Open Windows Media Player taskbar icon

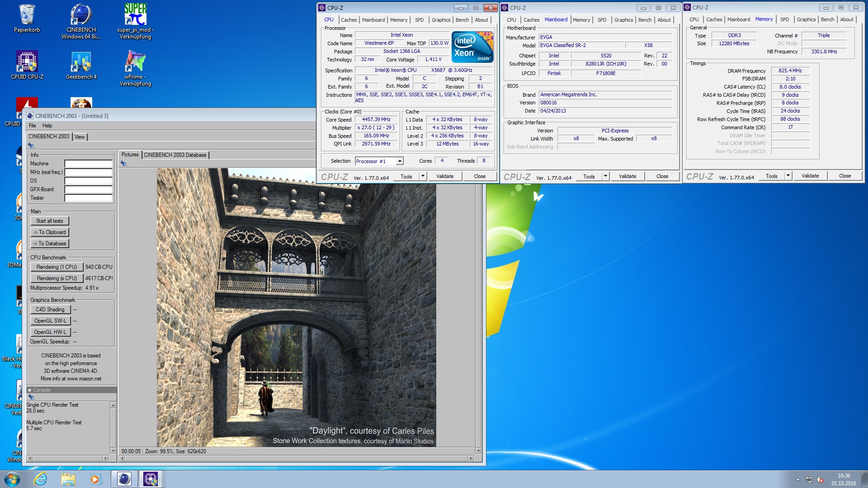(95, 479)
